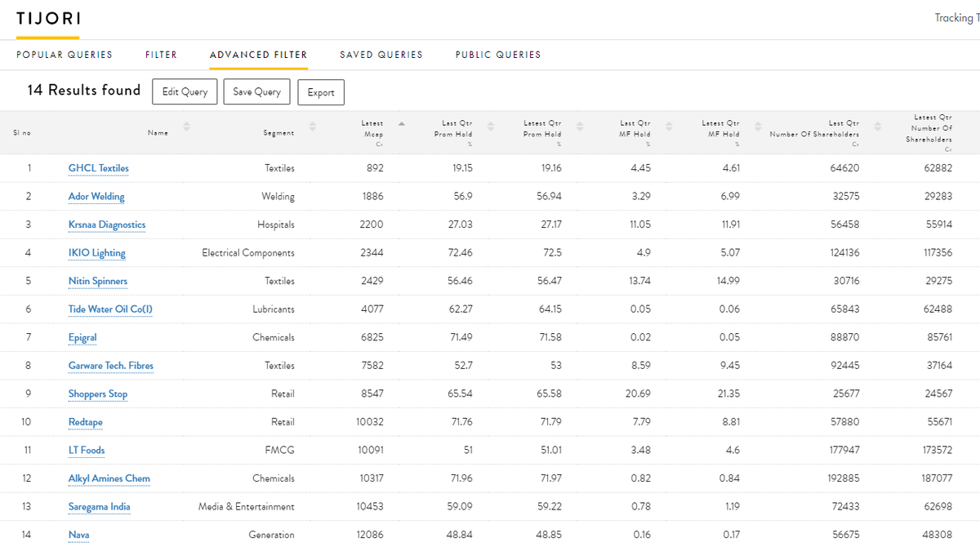
Task: Select Media & Entertainment segment cell
Action: click(247, 506)
